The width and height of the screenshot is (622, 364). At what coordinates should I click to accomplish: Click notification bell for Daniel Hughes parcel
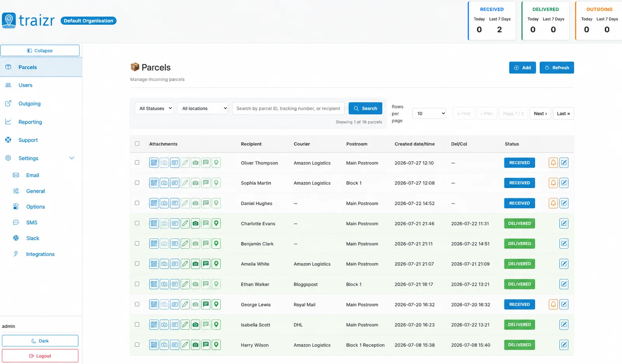point(553,203)
